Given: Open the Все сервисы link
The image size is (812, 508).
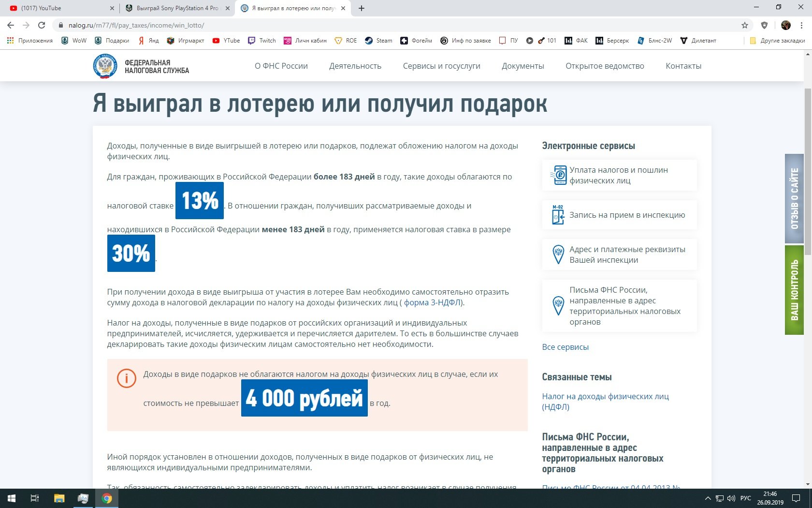Looking at the screenshot, I should (x=565, y=347).
